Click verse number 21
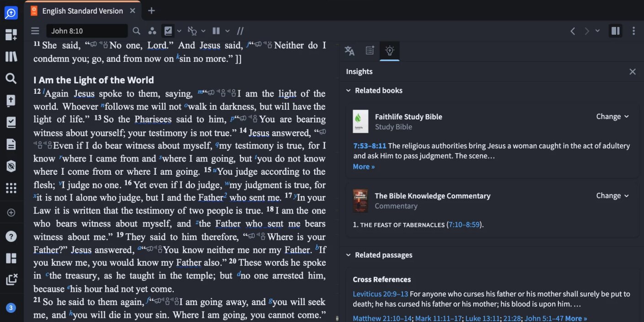Viewport: 644px width, 322px height. tap(37, 300)
